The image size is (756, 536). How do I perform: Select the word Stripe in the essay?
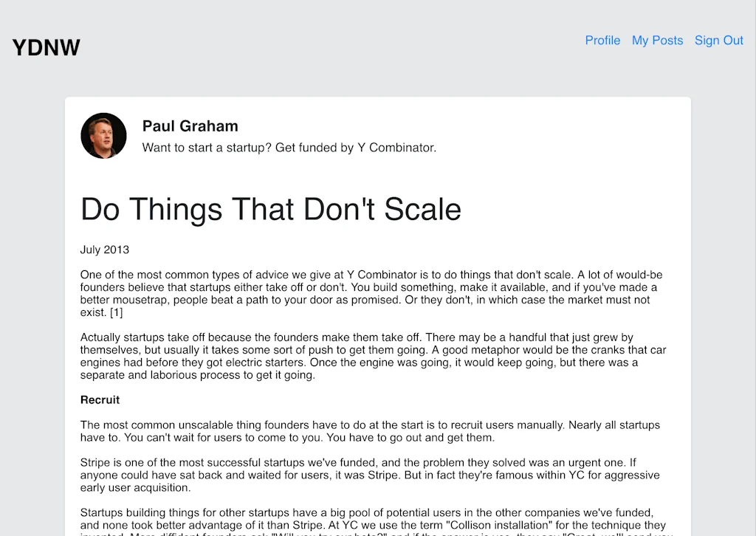(93, 462)
